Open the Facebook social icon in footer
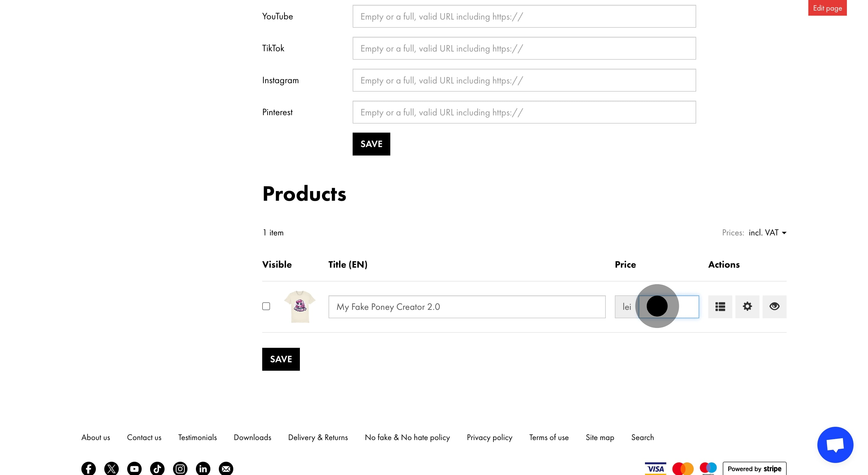 (88, 468)
